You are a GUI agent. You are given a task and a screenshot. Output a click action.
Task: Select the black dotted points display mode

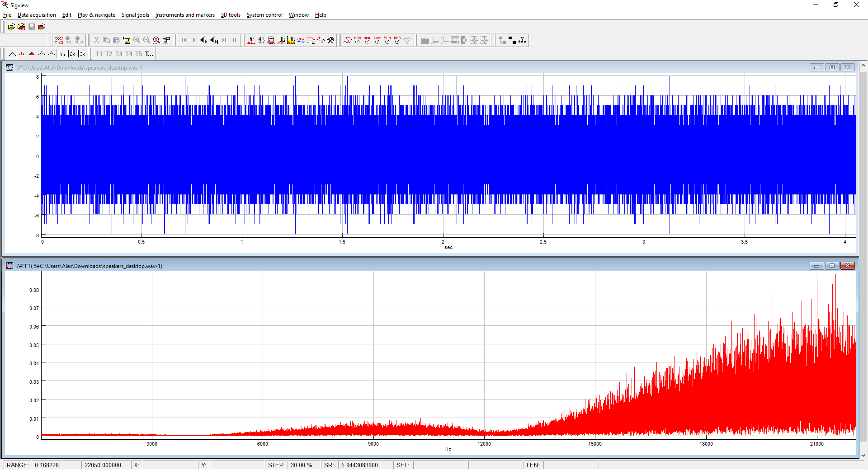click(42, 54)
